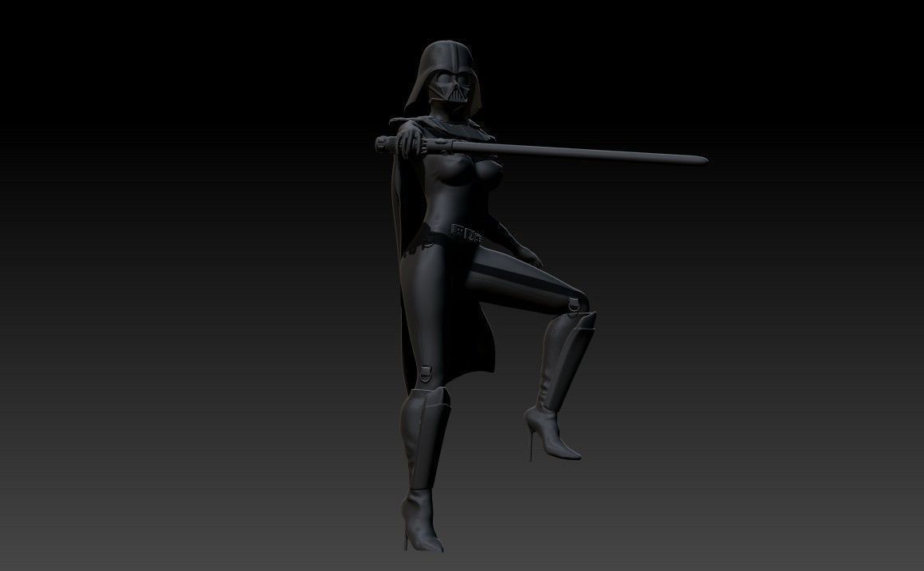
Task: Click the raised leg's high-heeled boot
Action: pos(560,385)
